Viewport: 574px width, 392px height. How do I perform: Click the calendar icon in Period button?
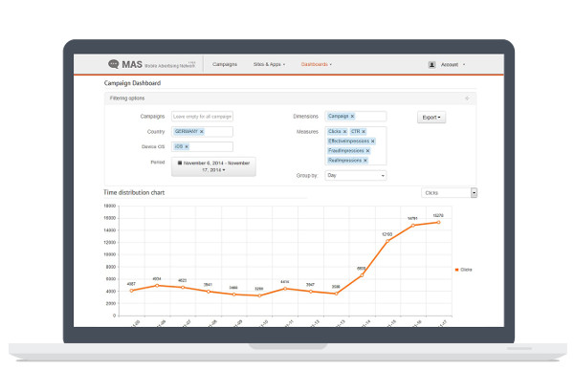click(180, 163)
